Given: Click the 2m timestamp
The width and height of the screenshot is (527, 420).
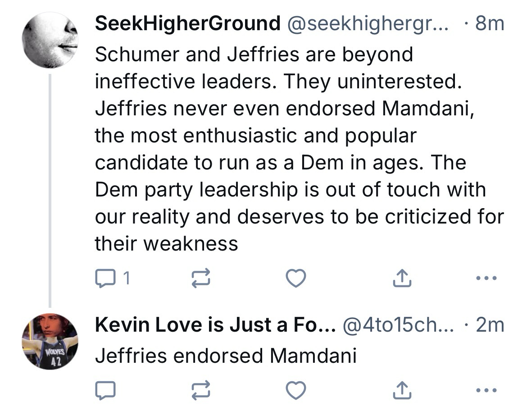Looking at the screenshot, I should 489,325.
